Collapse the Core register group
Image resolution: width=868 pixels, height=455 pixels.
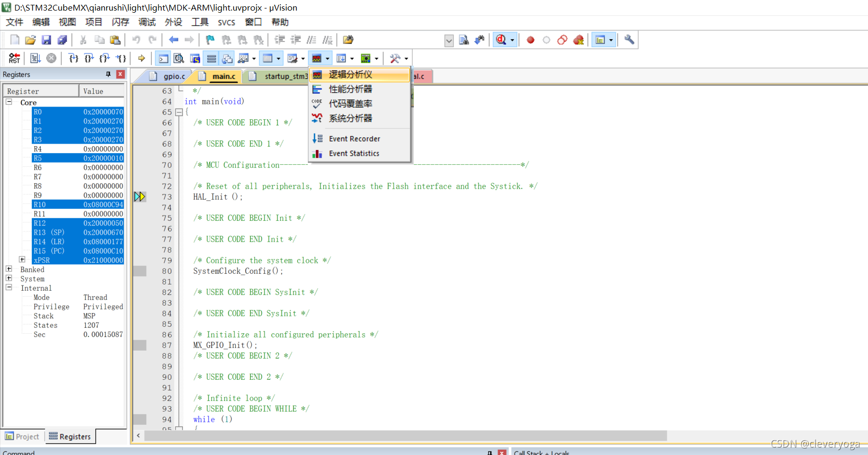tap(9, 102)
